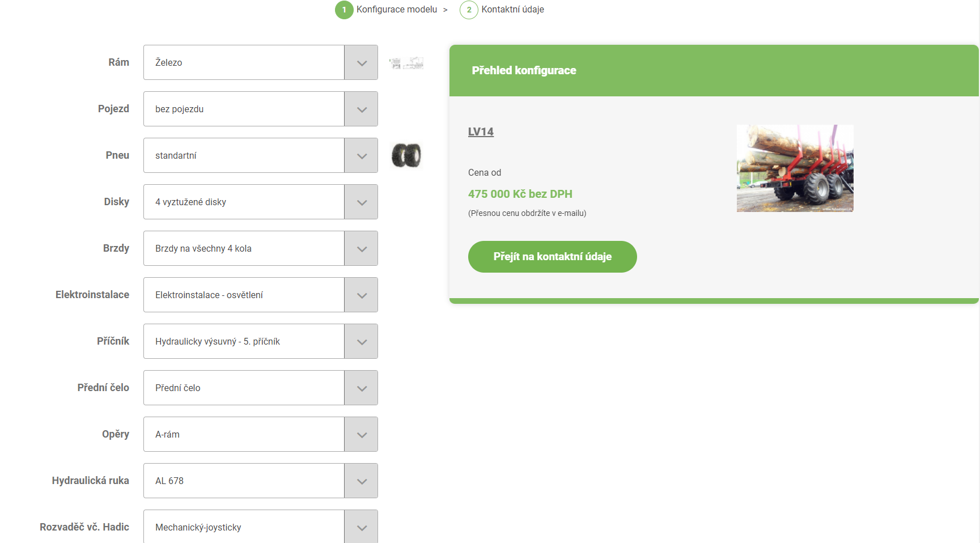Click step 2 circle Kontaktní údaje
The image size is (980, 543).
469,10
